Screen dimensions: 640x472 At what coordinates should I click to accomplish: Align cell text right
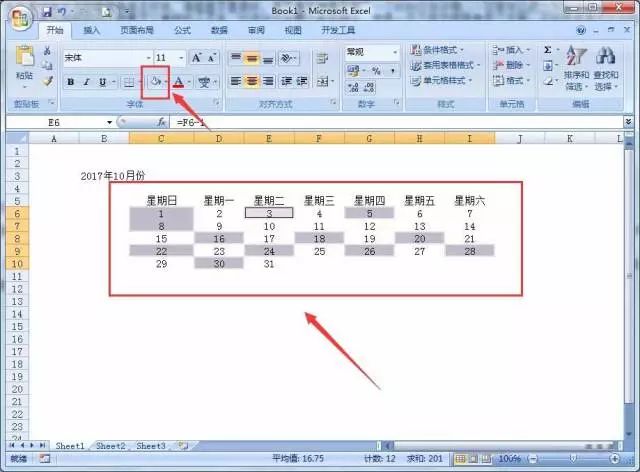pyautogui.click(x=268, y=81)
